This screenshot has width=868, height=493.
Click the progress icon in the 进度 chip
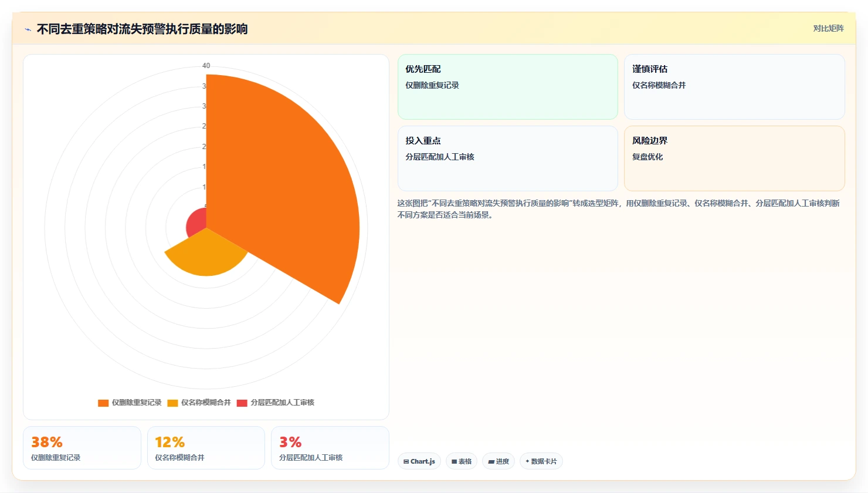click(x=491, y=462)
